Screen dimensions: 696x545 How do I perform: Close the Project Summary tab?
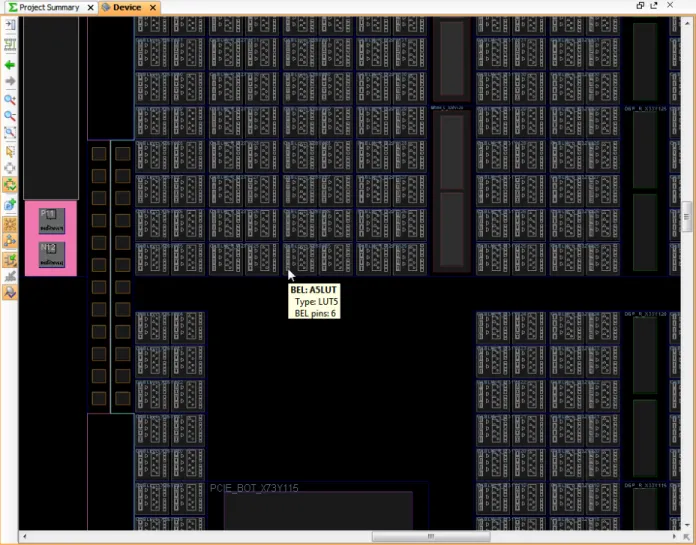click(91, 8)
